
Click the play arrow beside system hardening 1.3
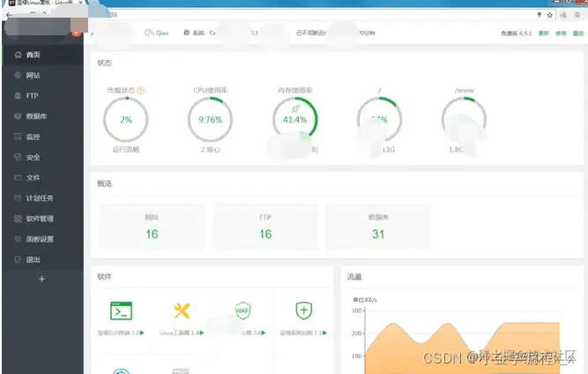click(x=324, y=333)
